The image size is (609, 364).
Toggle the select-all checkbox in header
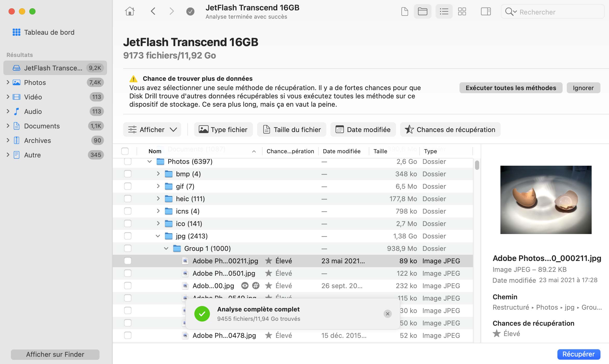click(x=125, y=151)
